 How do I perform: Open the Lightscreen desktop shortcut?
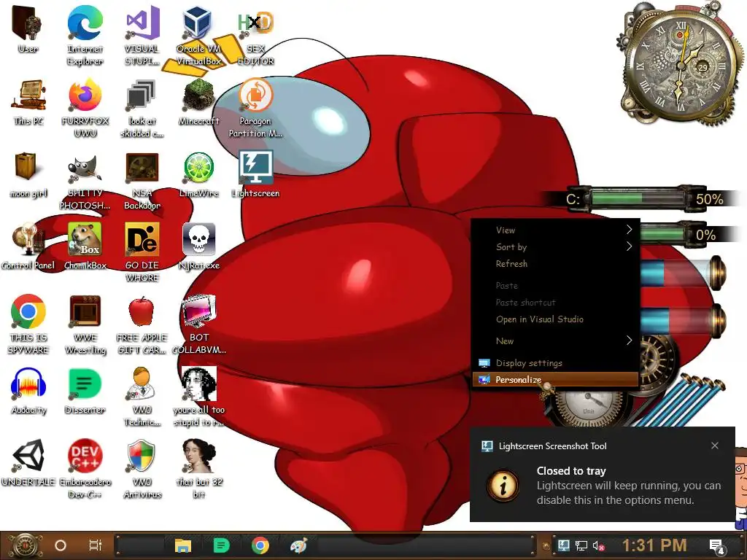[256, 175]
